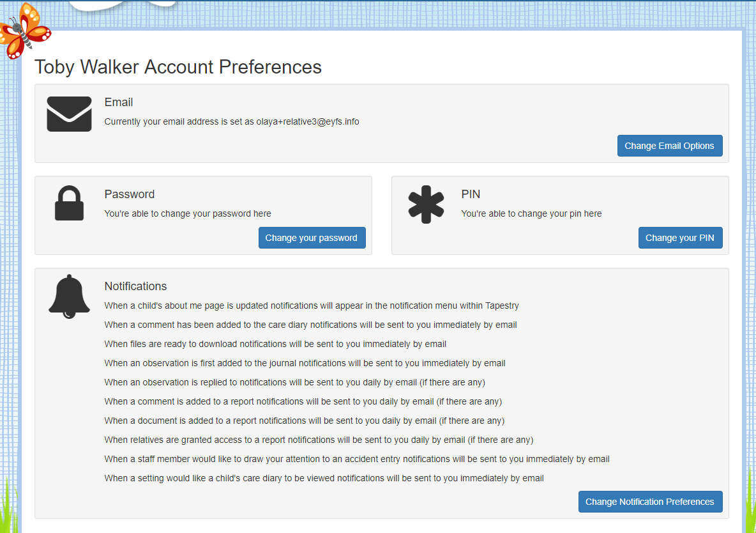The height and width of the screenshot is (533, 756).
Task: Click the about me page notification line
Action: (312, 305)
